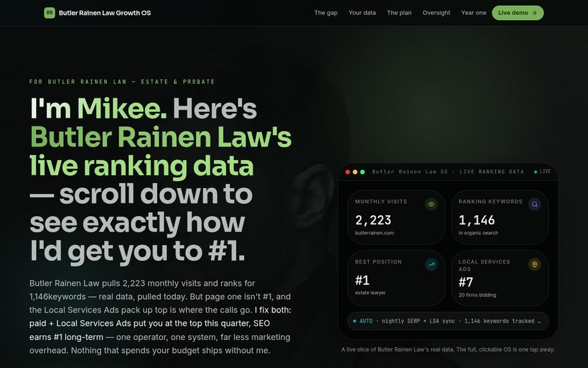Viewport: 588px width, 368px height.
Task: Click the LIVE status indicator
Action: (543, 171)
